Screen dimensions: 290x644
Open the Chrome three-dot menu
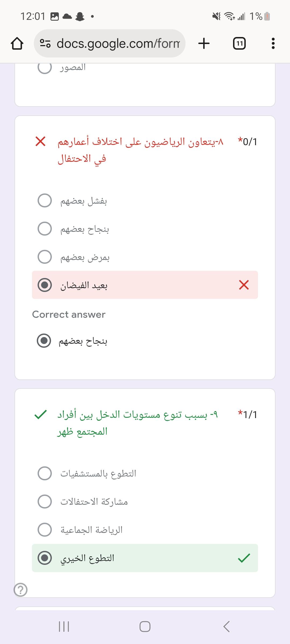273,43
